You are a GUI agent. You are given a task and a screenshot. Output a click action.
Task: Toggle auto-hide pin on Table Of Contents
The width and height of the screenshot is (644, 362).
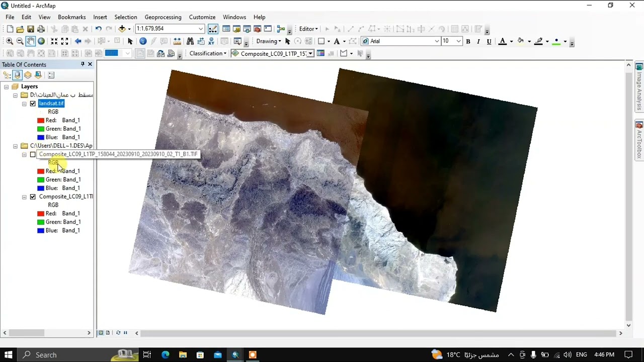(83, 64)
